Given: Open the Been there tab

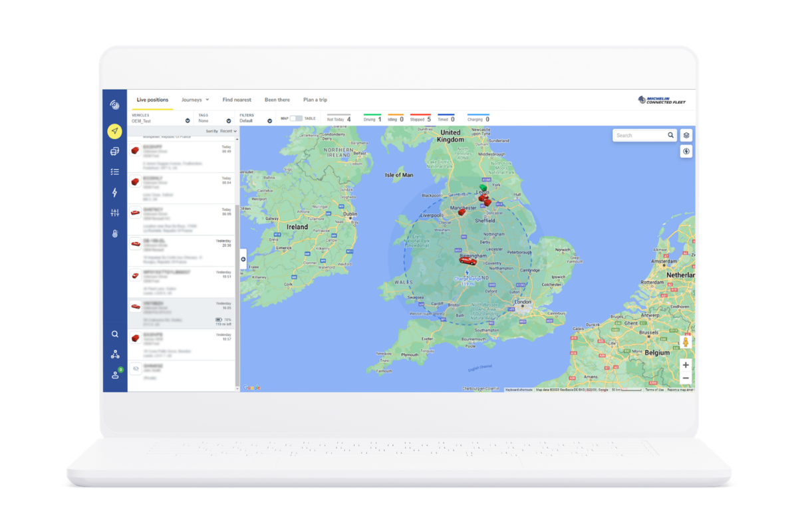Looking at the screenshot, I should (x=277, y=100).
